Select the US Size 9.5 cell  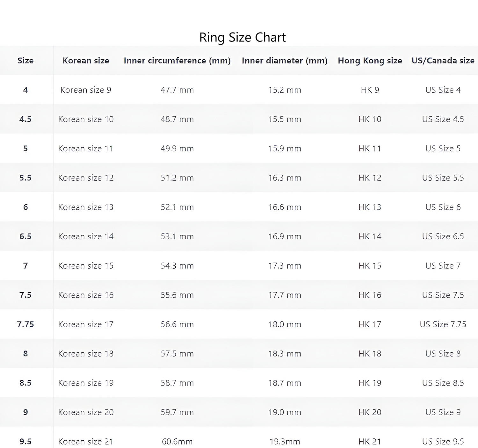pos(443,442)
